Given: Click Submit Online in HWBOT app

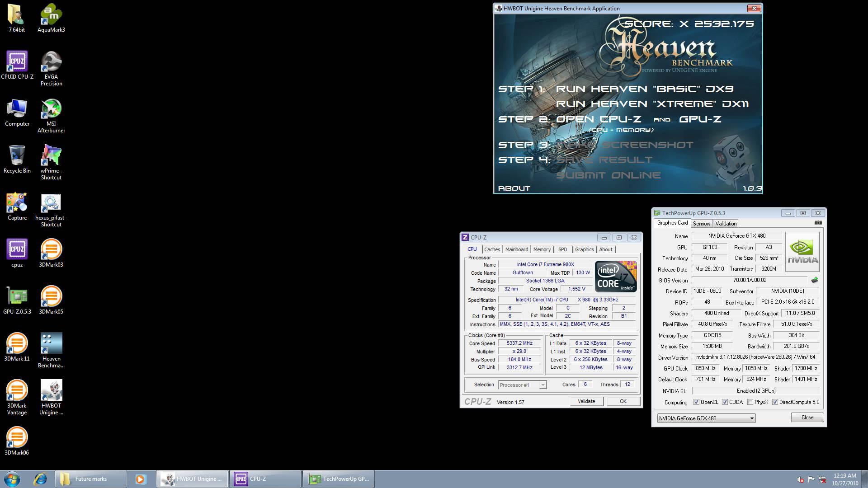Looking at the screenshot, I should 608,175.
